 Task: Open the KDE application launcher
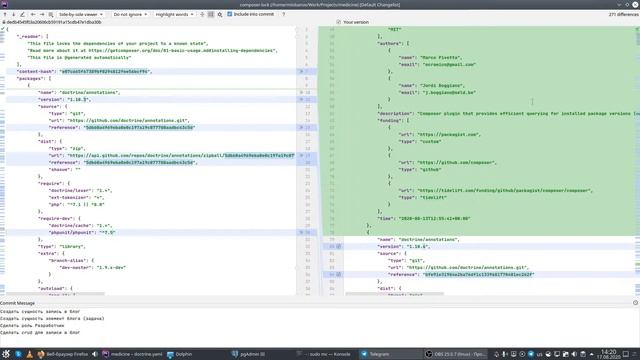[6, 354]
